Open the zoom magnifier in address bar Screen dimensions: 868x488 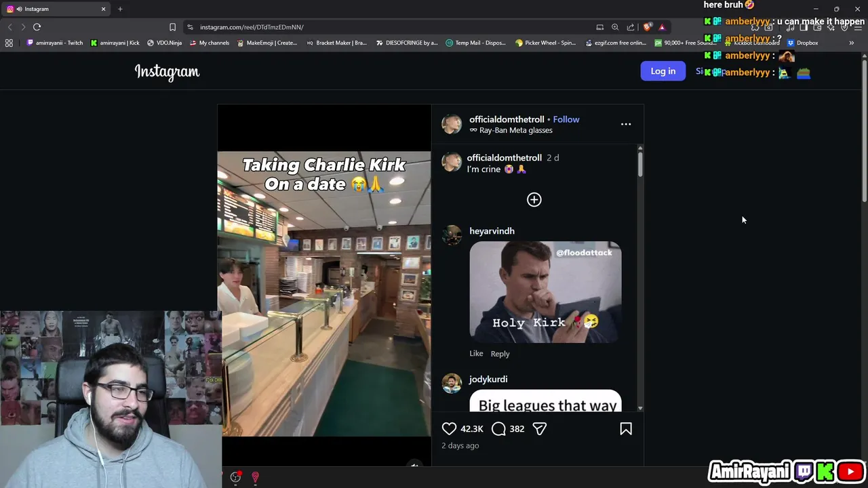coord(615,27)
